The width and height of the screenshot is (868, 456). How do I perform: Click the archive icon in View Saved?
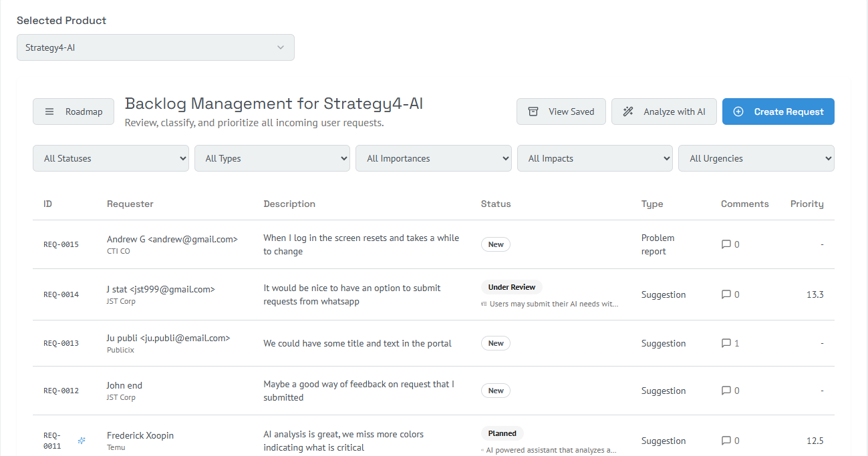click(x=533, y=111)
